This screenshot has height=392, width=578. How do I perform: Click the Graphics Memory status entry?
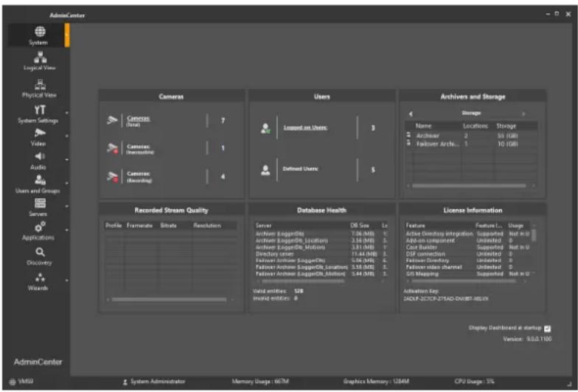point(376,382)
